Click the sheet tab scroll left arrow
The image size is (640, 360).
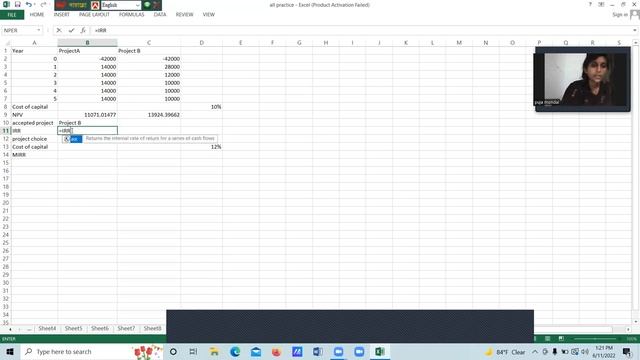[10, 329]
